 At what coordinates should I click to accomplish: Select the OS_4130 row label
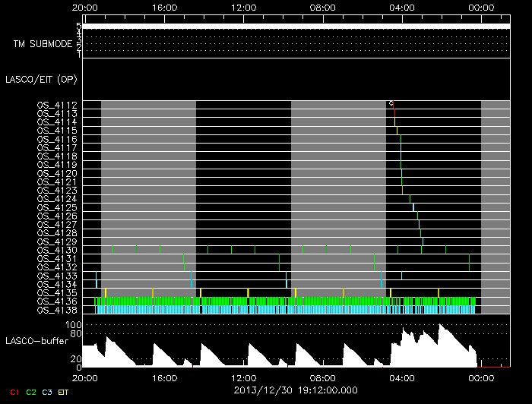57,250
